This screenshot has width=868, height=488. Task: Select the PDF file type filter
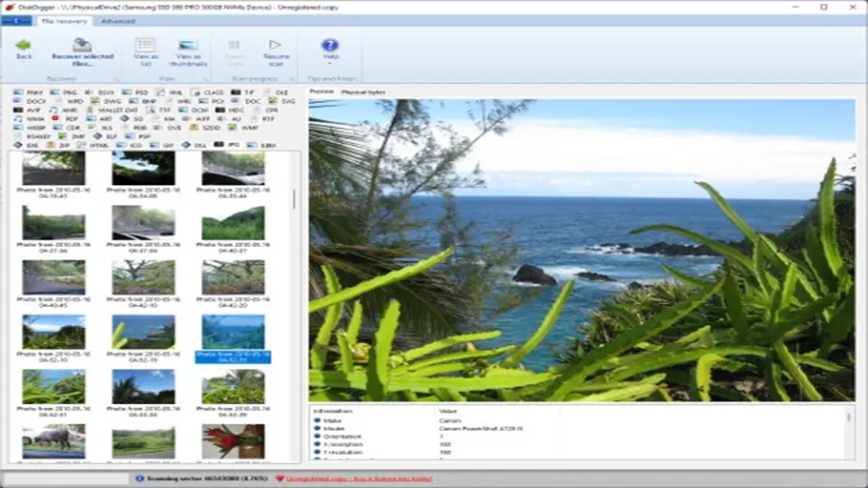pos(68,118)
